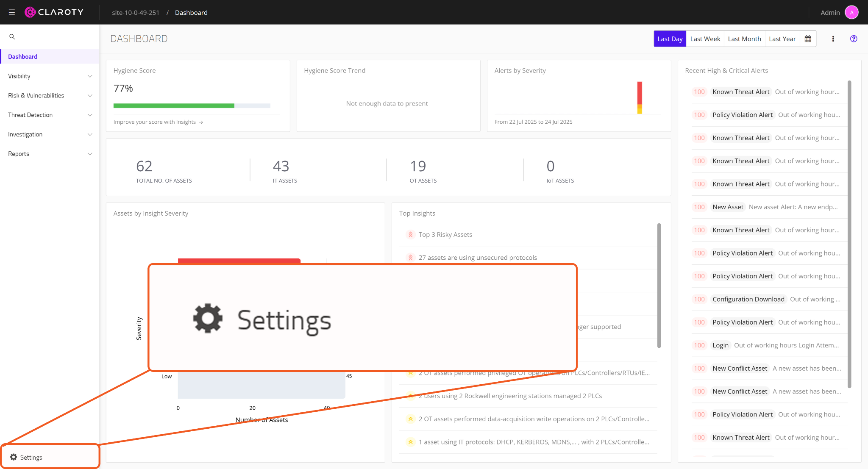The image size is (868, 469).
Task: Open the calendar date picker icon
Action: 808,39
